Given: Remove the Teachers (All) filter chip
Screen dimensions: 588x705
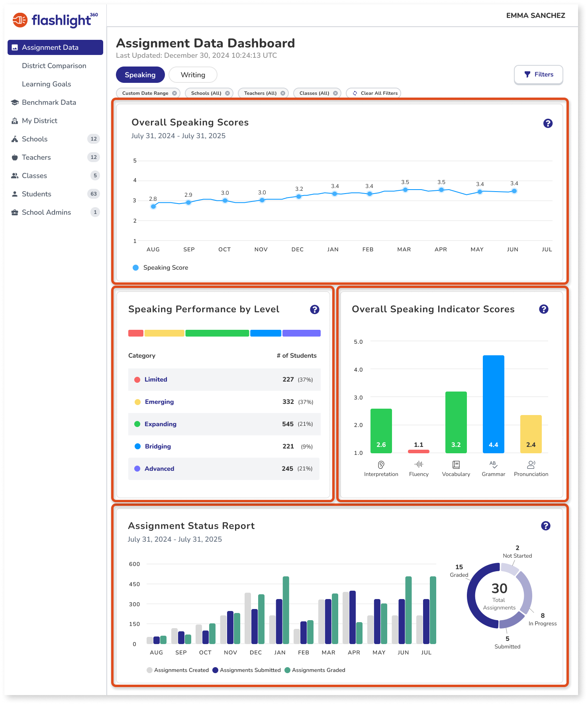Looking at the screenshot, I should pyautogui.click(x=283, y=93).
